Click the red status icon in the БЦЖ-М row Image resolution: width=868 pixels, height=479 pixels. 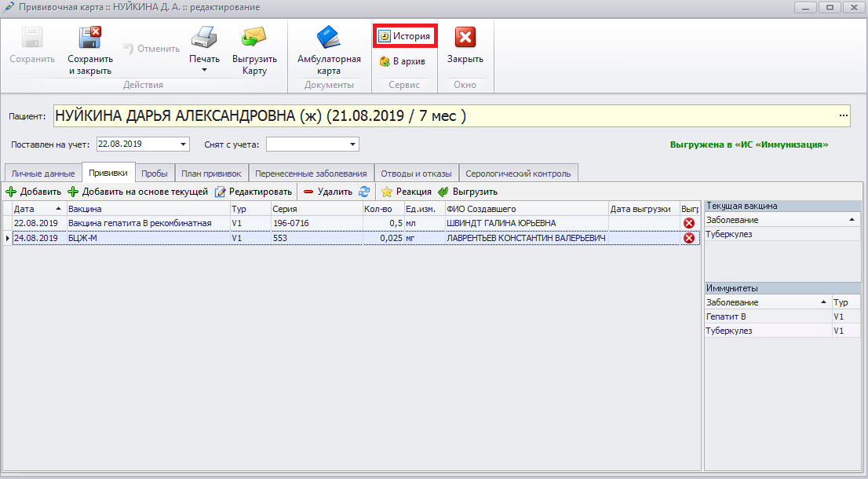pyautogui.click(x=689, y=238)
